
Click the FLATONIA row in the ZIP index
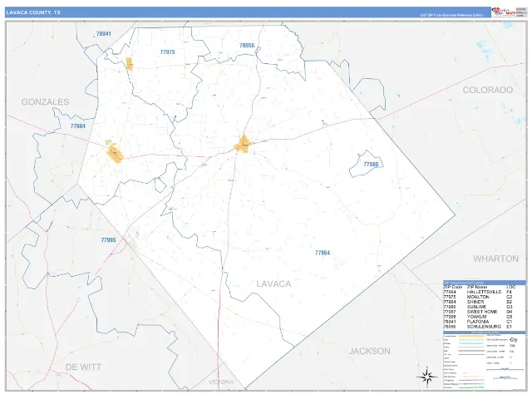pos(478,322)
